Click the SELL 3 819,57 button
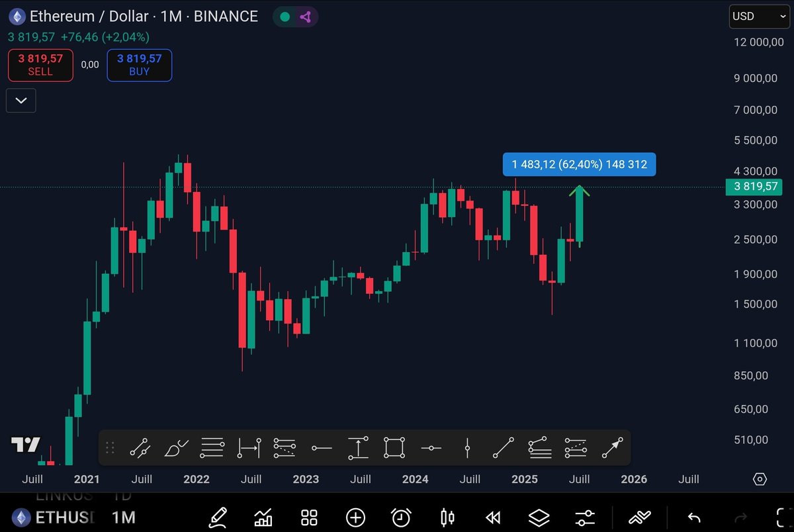Viewport: 794px width, 532px height. pos(40,65)
